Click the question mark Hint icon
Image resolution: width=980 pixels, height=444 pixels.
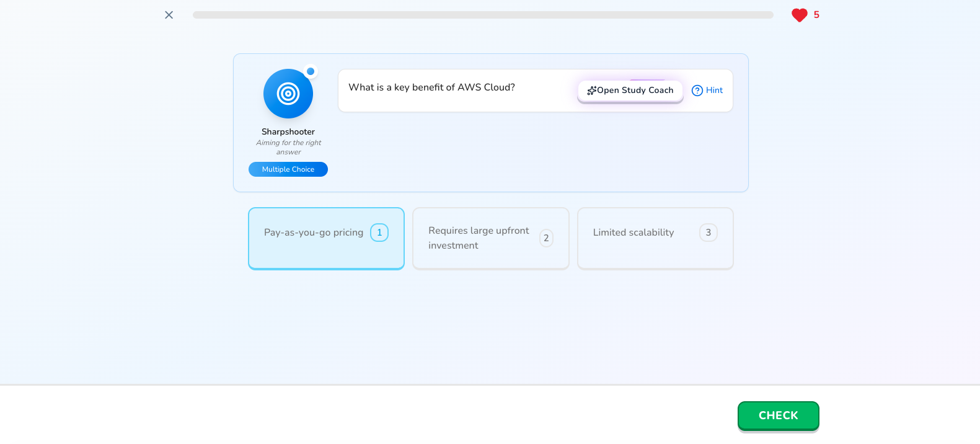tap(697, 91)
